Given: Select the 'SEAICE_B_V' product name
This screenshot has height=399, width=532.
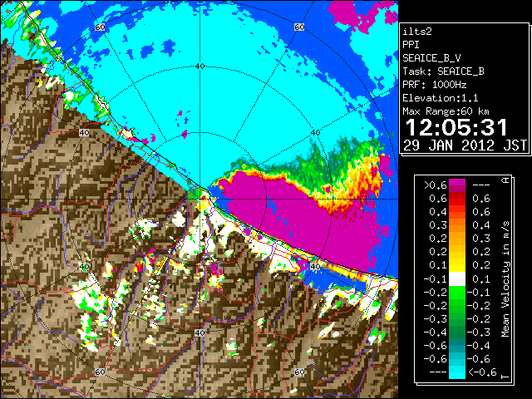Looking at the screenshot, I should click(x=431, y=58).
